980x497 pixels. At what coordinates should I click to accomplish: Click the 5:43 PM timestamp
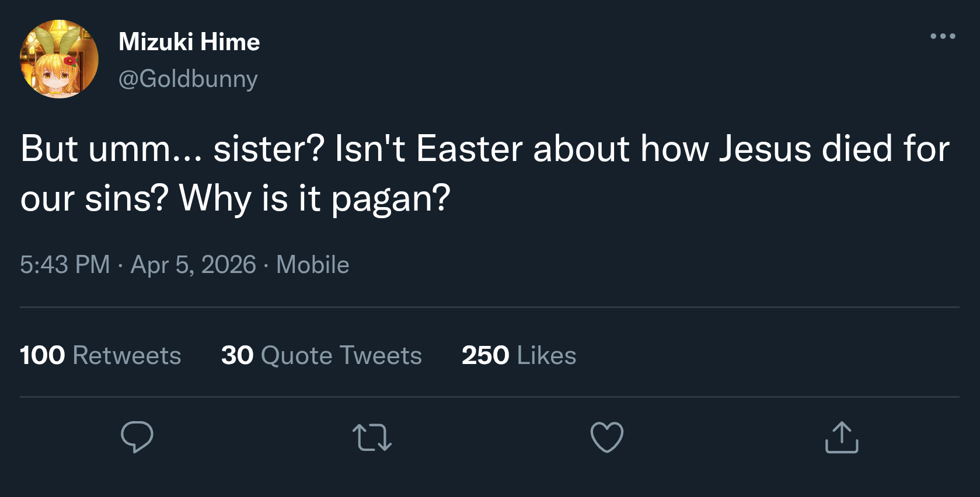[65, 265]
